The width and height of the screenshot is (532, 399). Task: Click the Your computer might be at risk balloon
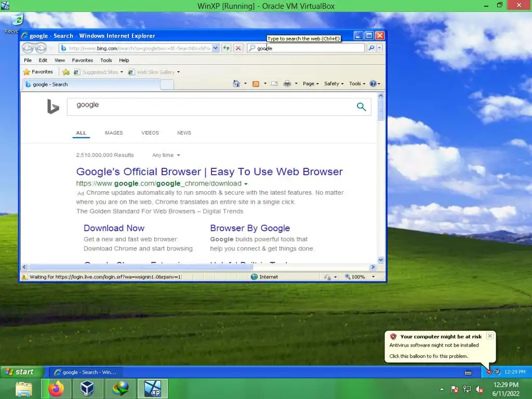point(440,346)
